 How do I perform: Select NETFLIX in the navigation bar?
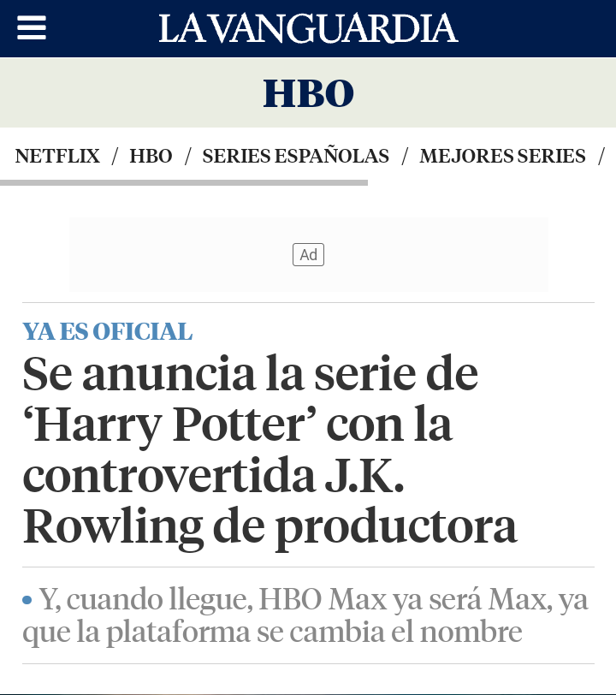57,156
